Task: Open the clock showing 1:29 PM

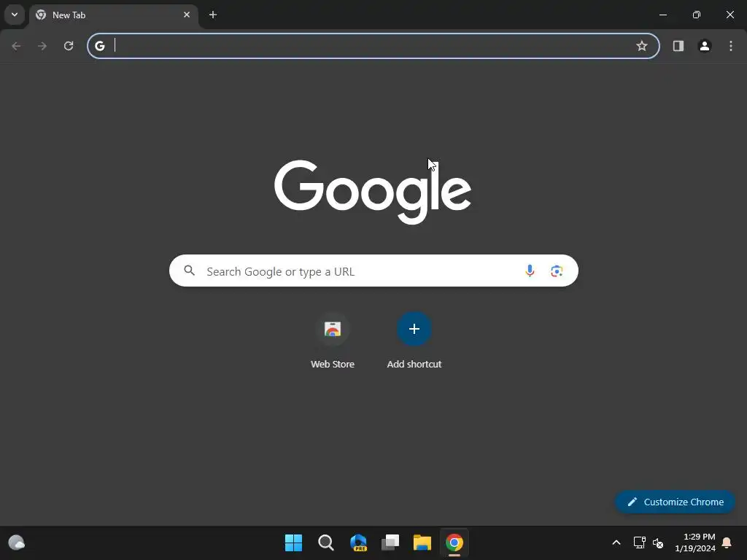Action: click(x=695, y=542)
